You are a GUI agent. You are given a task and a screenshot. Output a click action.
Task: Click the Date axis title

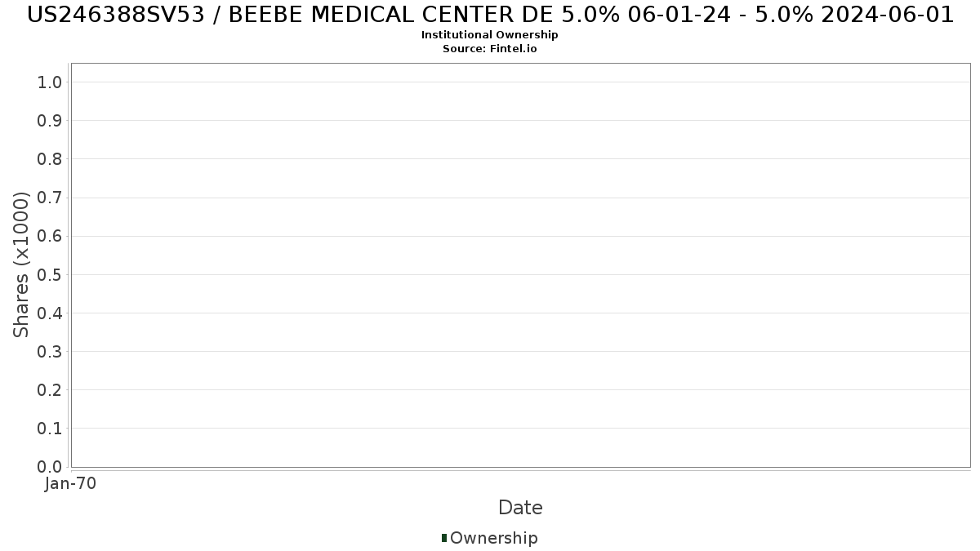coord(520,508)
